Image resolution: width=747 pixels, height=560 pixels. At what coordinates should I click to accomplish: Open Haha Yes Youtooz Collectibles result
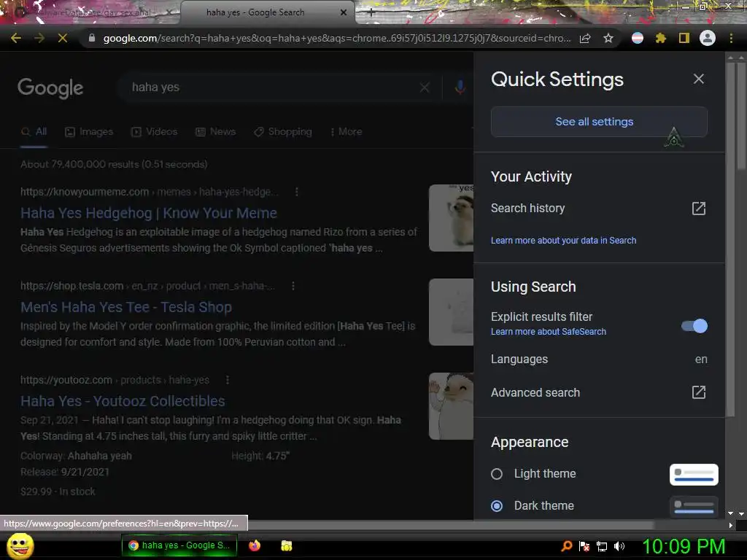click(123, 401)
